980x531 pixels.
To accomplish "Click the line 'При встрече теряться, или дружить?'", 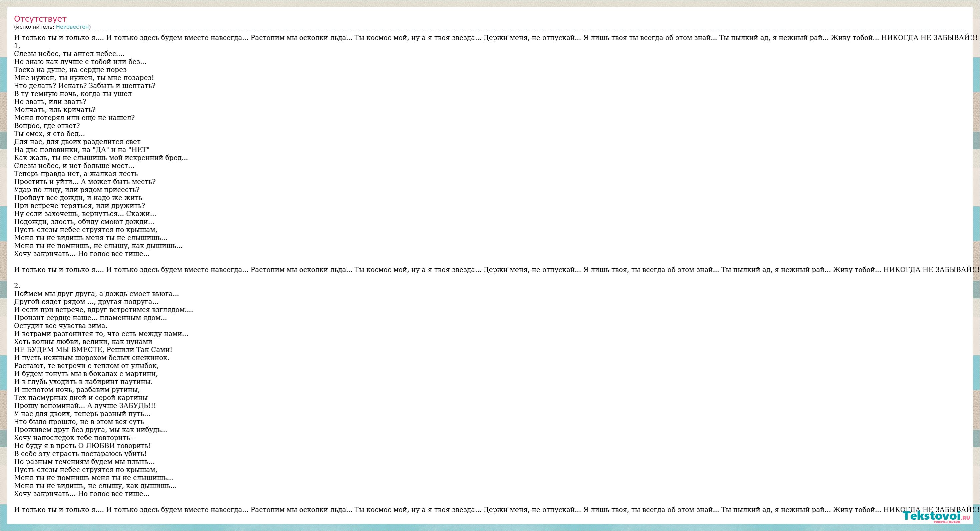I will (79, 206).
